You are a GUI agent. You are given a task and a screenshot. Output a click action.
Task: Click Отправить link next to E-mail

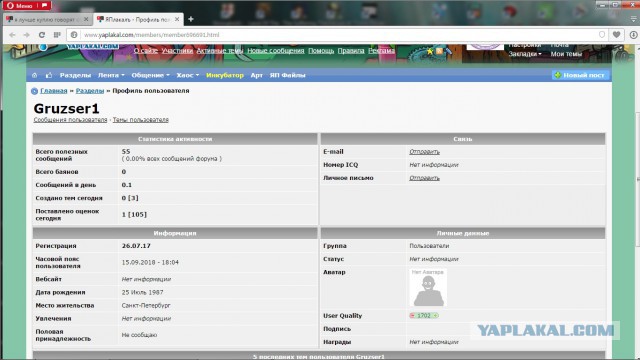[424, 151]
